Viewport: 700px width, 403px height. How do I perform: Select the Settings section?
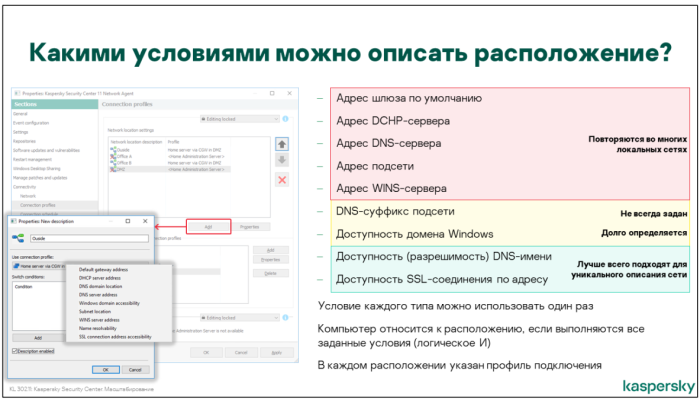coord(21,132)
